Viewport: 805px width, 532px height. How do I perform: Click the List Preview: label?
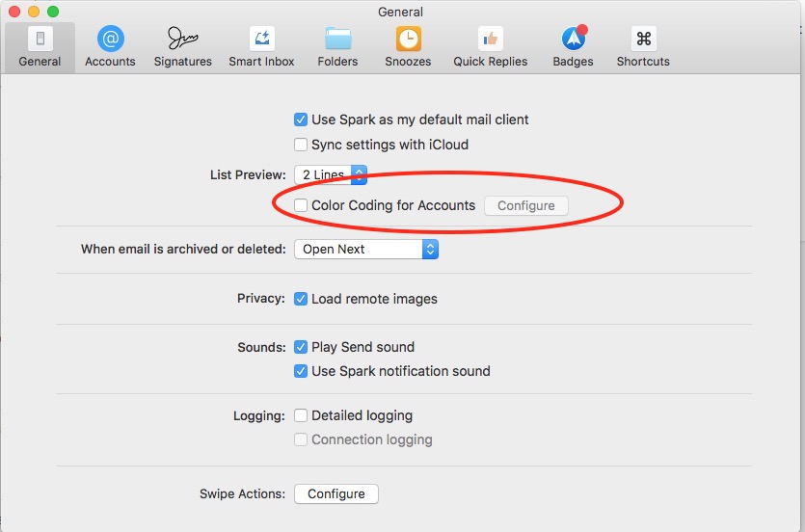coord(248,175)
